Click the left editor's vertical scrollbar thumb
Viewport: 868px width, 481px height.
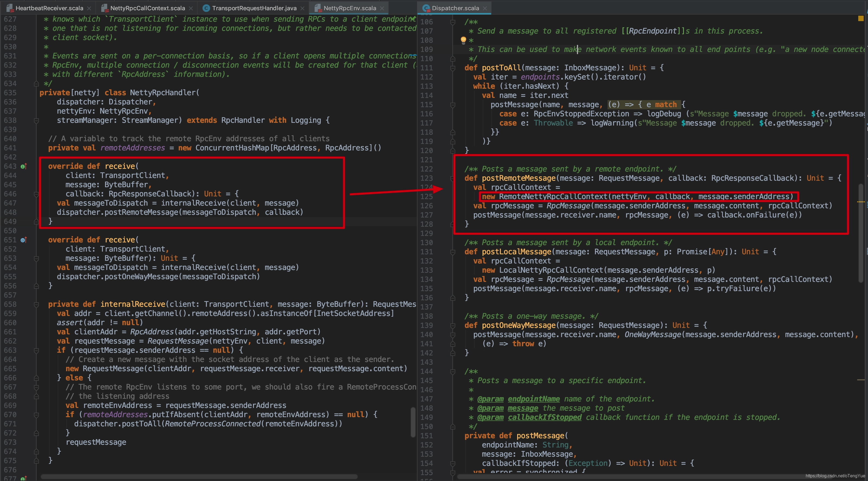coord(413,423)
